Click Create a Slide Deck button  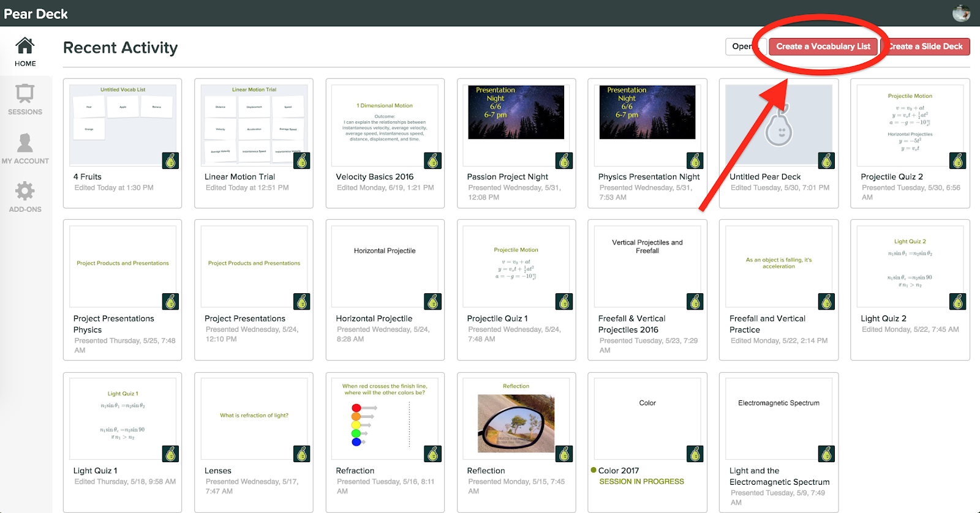click(925, 47)
